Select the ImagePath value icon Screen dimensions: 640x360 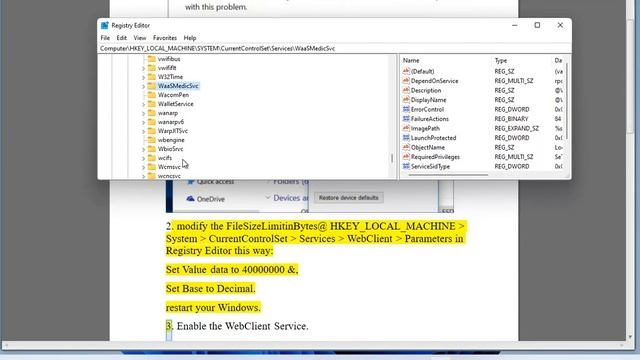click(x=406, y=128)
